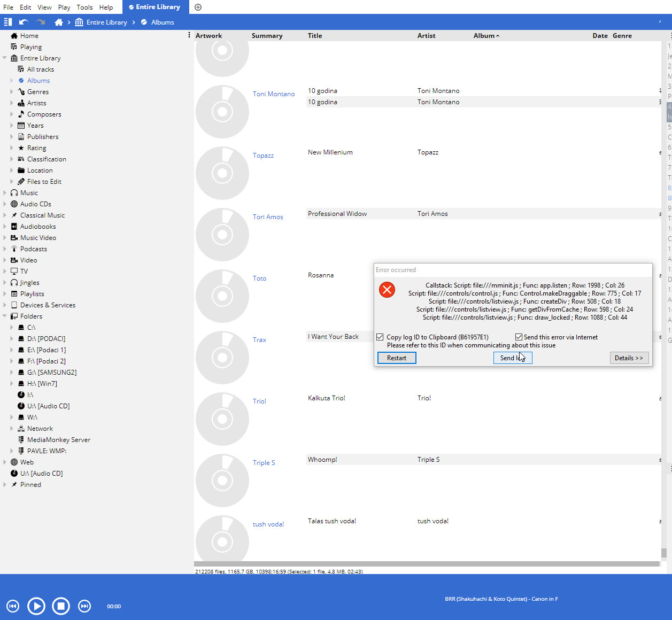Expand the Playlists tree node
This screenshot has width=672, height=620.
(5, 294)
